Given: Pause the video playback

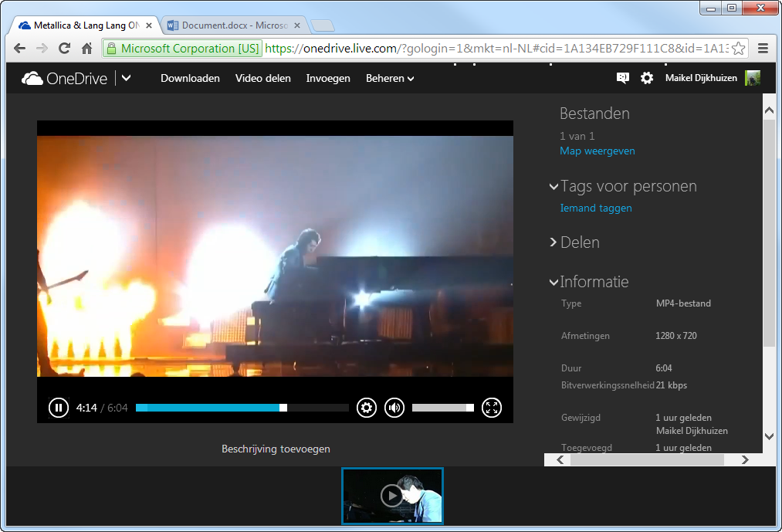Looking at the screenshot, I should 59,408.
